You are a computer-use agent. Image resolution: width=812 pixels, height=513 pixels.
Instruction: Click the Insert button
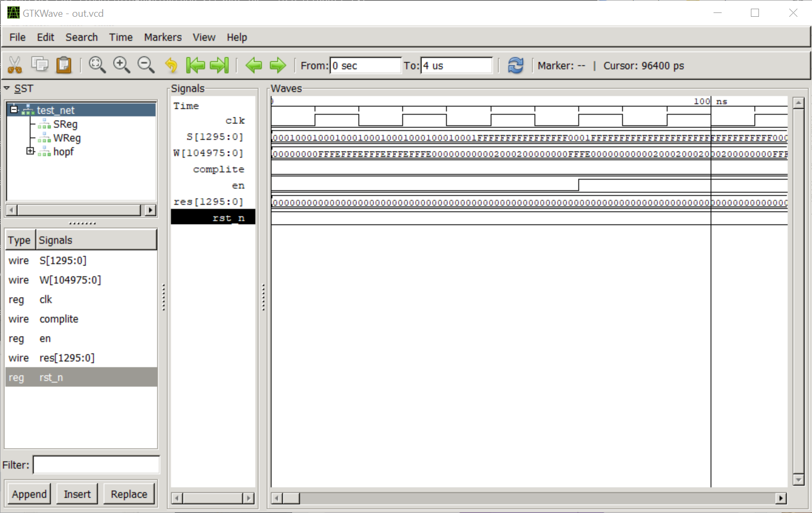pos(77,494)
